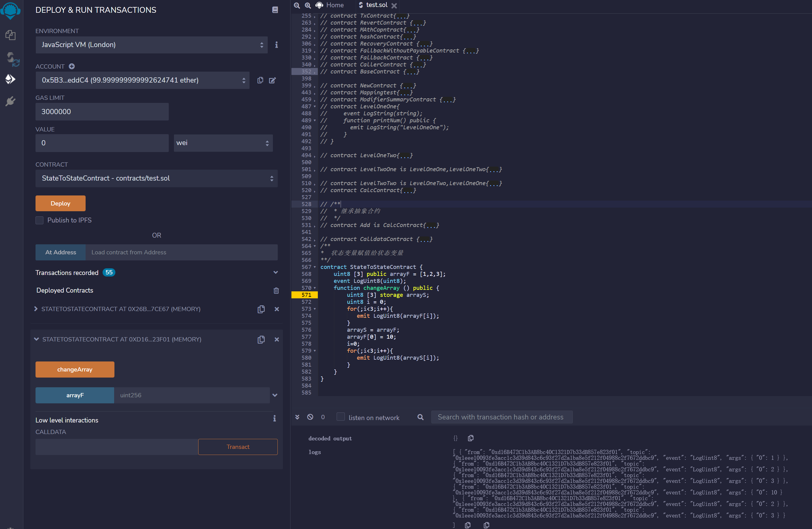The width and height of the screenshot is (812, 529).
Task: Open the File Explorer sidebar icon
Action: point(10,35)
